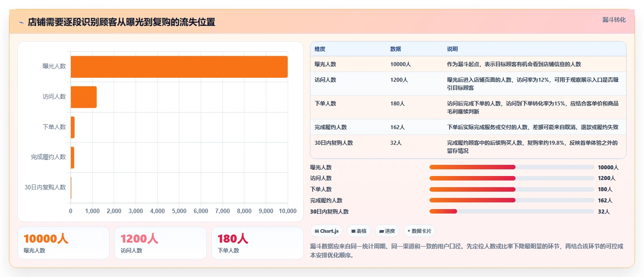Click the 30日内复购人数 progress bar showing 32人
Viewport: 644px width, 277px height.
click(x=512, y=211)
